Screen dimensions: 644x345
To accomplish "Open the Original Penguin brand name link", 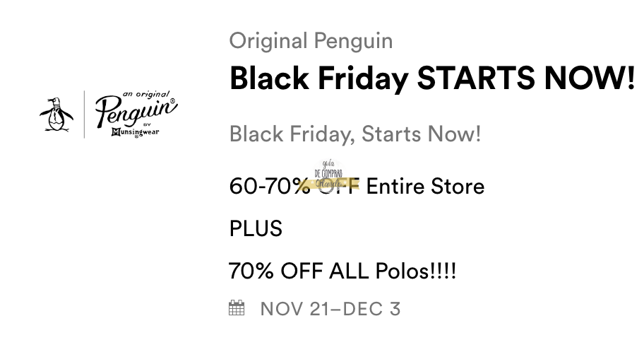I will pyautogui.click(x=311, y=40).
